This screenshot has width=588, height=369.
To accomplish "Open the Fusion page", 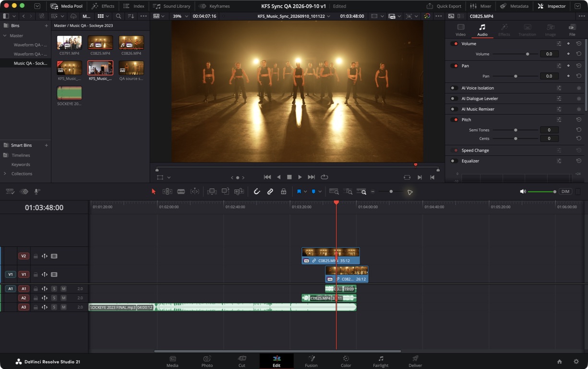I will pyautogui.click(x=311, y=361).
